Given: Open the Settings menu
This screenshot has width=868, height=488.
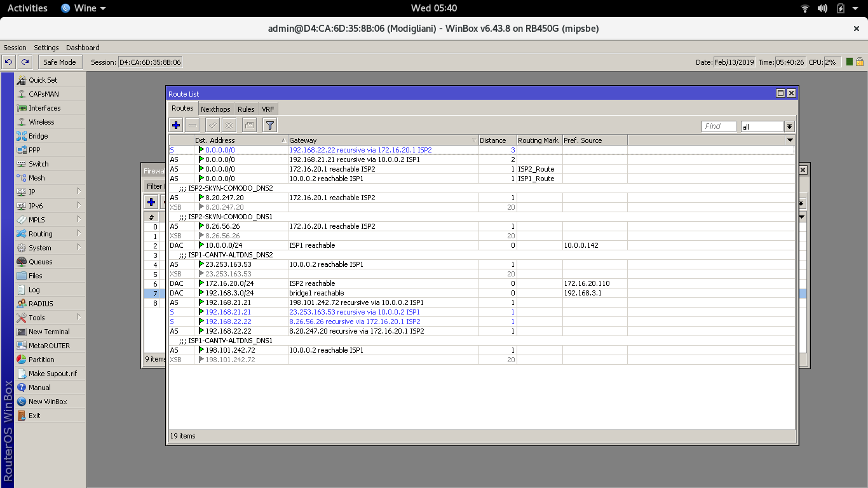Looking at the screenshot, I should click(46, 47).
